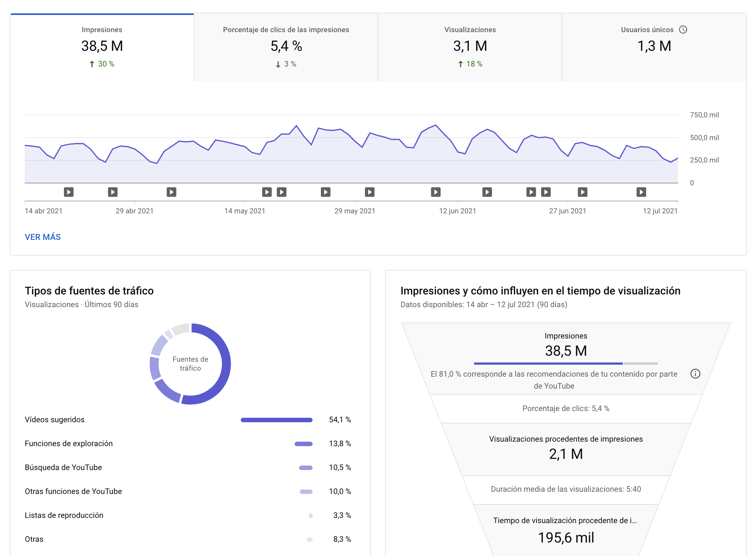756x556 pixels.
Task: Open the second video marker on the timeline
Action: pyautogui.click(x=113, y=192)
